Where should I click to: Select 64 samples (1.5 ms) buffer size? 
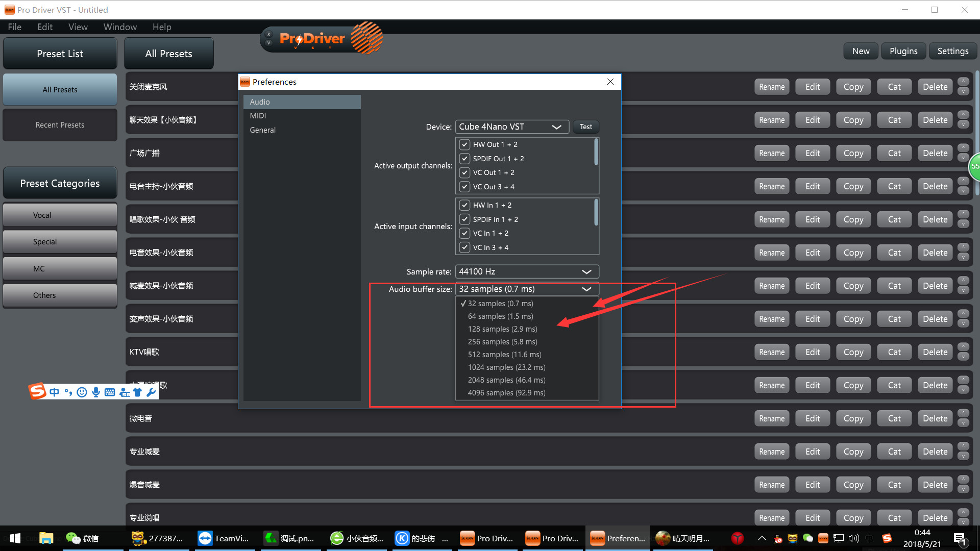[527, 316]
